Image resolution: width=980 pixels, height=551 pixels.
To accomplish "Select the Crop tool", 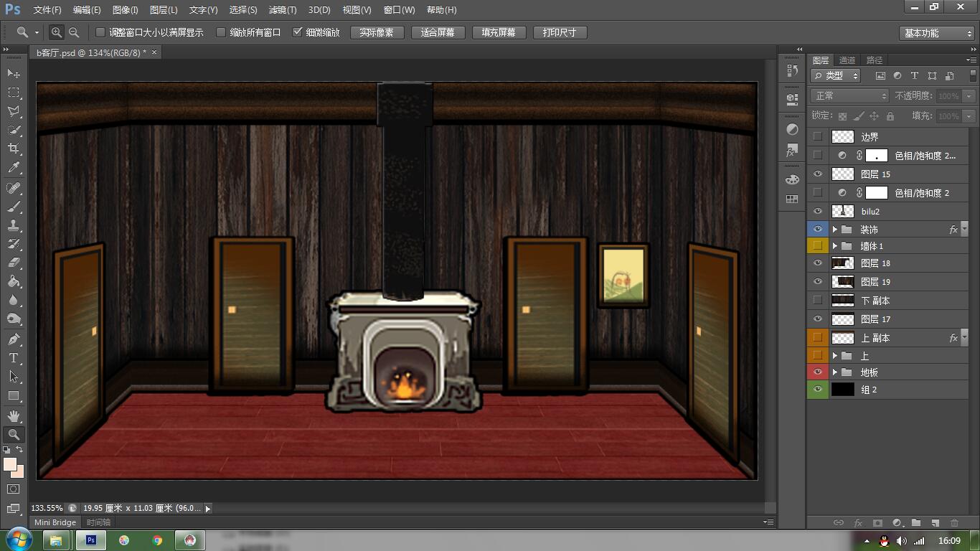I will [14, 149].
